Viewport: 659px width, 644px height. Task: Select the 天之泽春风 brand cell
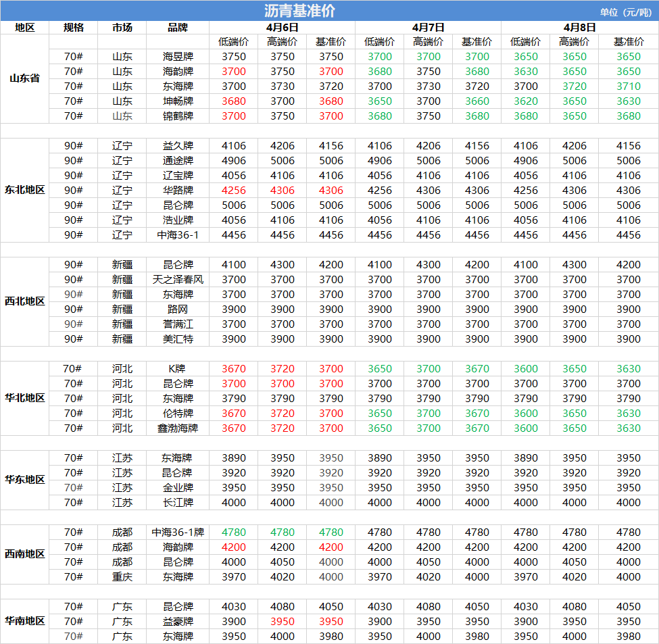click(178, 280)
